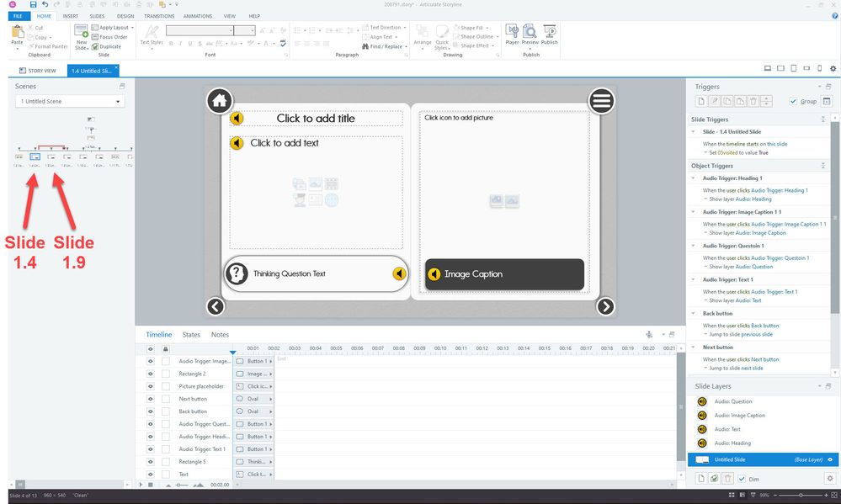This screenshot has height=504, width=841.
Task: Open the Preview tool in the ribbon
Action: click(x=530, y=32)
